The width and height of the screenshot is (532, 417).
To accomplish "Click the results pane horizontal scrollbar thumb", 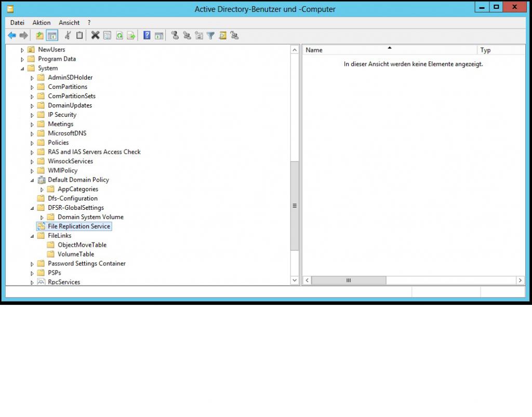I will [x=349, y=280].
